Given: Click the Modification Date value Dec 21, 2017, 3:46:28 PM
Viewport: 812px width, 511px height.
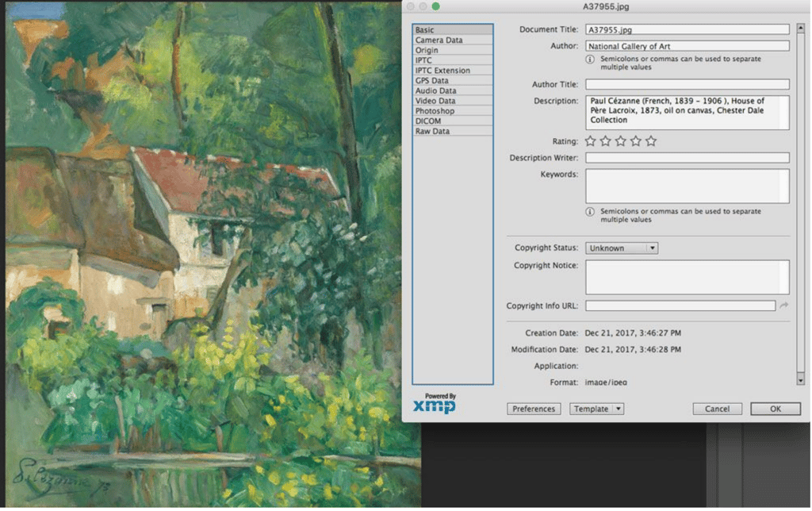Looking at the screenshot, I should click(633, 350).
